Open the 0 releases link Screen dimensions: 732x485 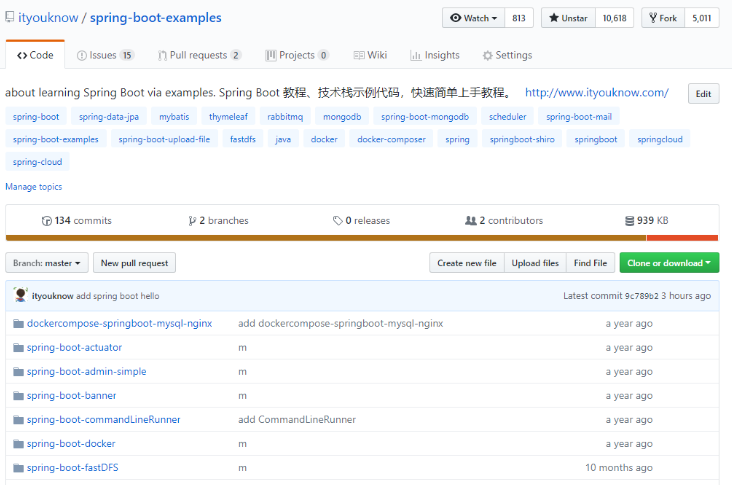(361, 221)
